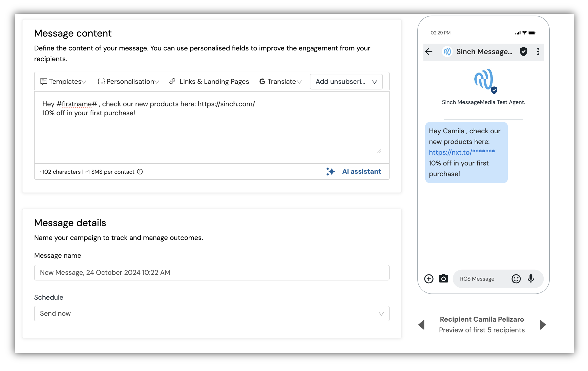
Task: Click the small Sinch logo in preview header
Action: click(447, 52)
